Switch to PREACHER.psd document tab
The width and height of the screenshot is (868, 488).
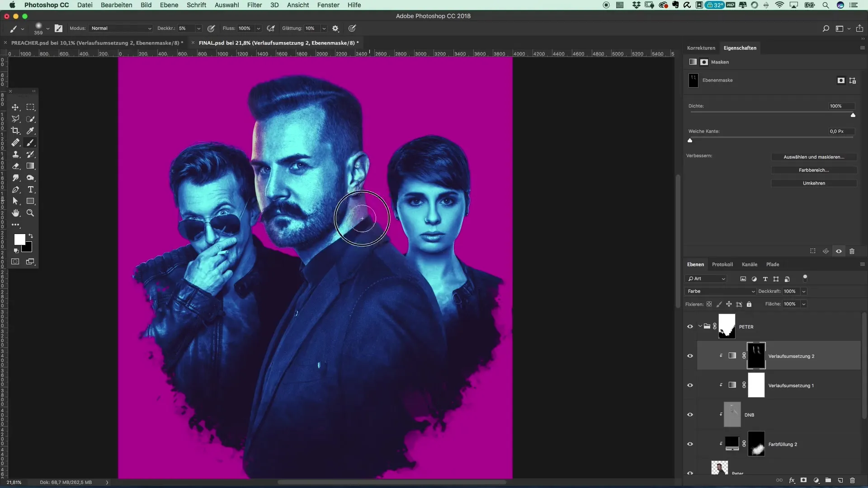(x=97, y=43)
